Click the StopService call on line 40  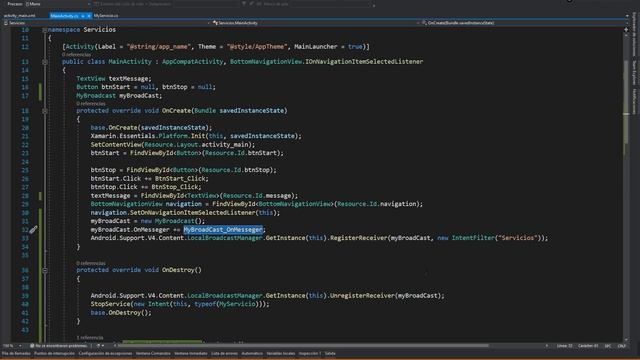(110, 304)
